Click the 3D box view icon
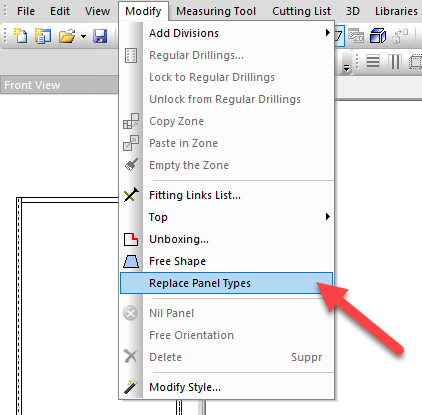 pos(378,35)
